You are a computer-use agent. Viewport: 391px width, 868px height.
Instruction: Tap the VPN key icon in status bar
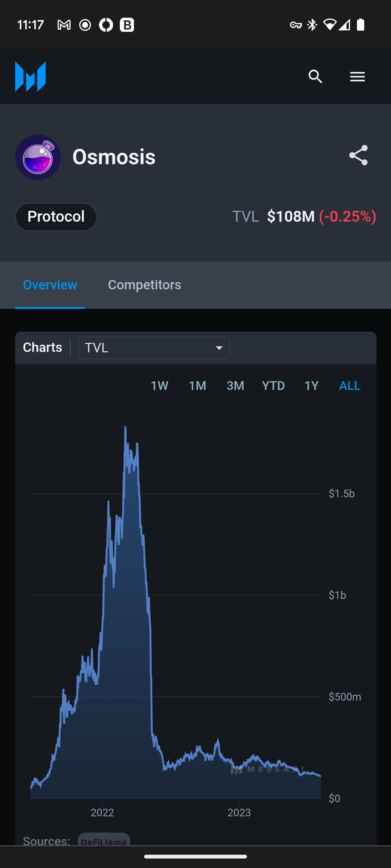pos(296,25)
